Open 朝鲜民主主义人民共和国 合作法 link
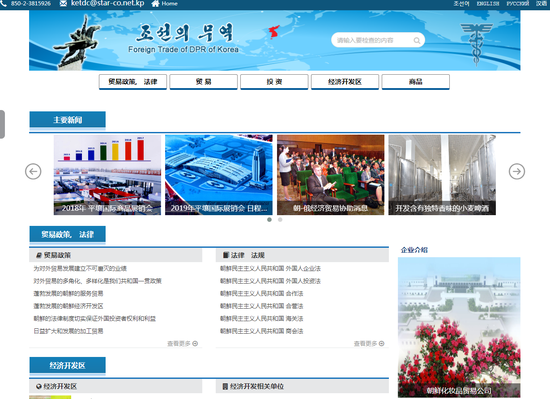Screen dimensions: 550x399 click(x=261, y=293)
